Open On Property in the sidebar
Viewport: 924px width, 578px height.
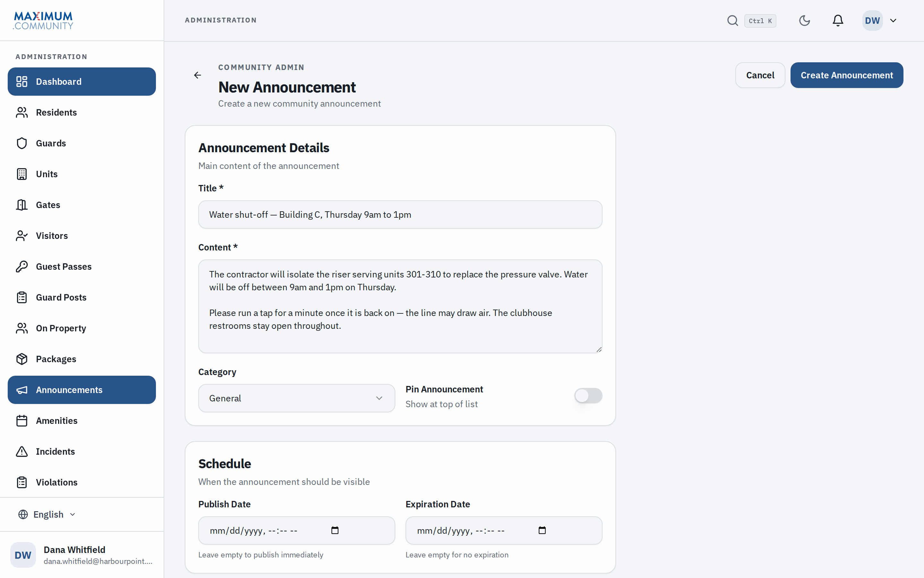point(82,328)
